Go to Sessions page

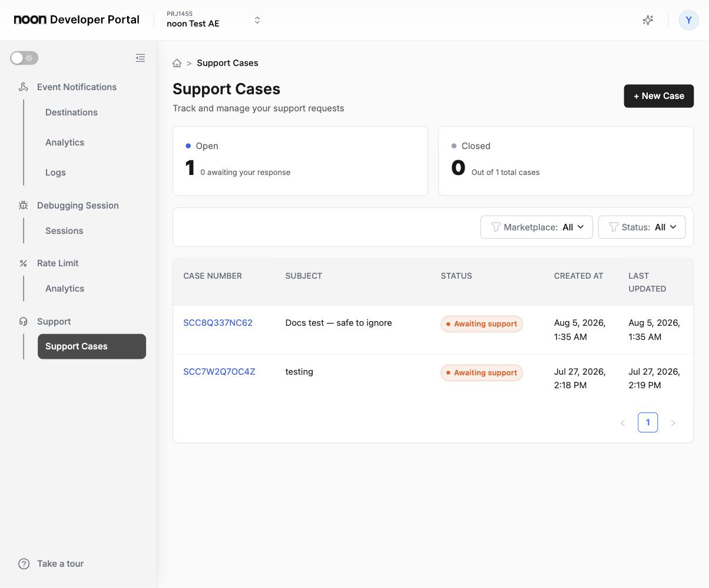tap(64, 231)
